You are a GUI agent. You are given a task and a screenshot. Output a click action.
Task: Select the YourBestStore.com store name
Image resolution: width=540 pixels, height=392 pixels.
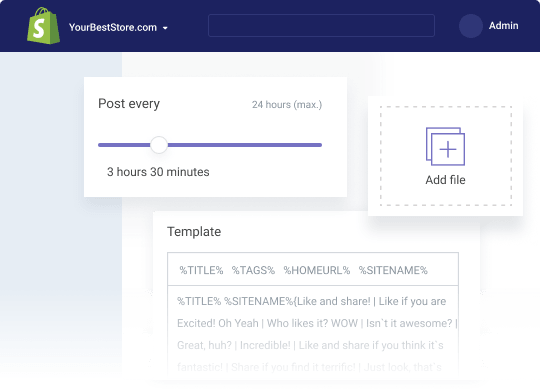(113, 27)
